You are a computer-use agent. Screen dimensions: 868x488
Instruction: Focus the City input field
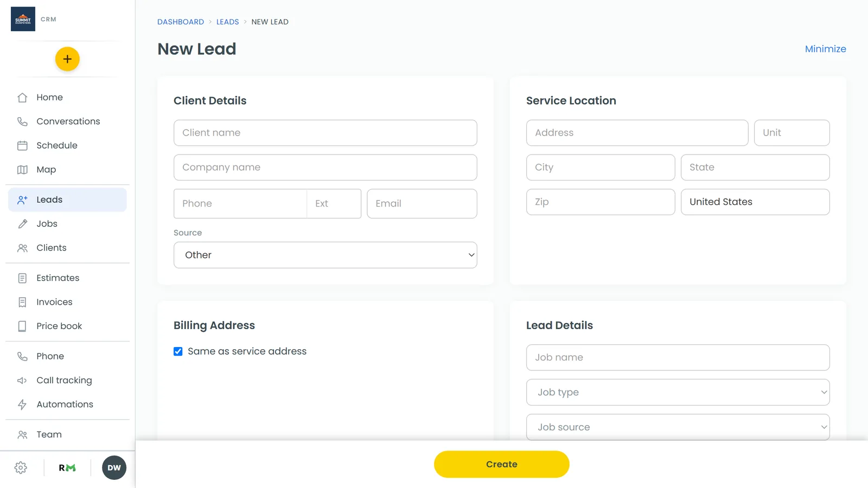pos(601,168)
